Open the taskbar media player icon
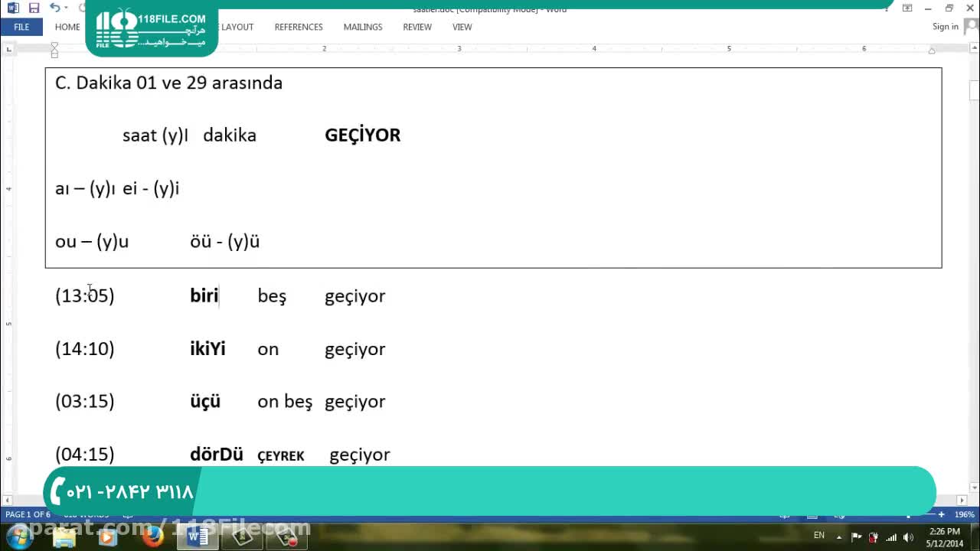The height and width of the screenshot is (551, 980). coord(107,536)
